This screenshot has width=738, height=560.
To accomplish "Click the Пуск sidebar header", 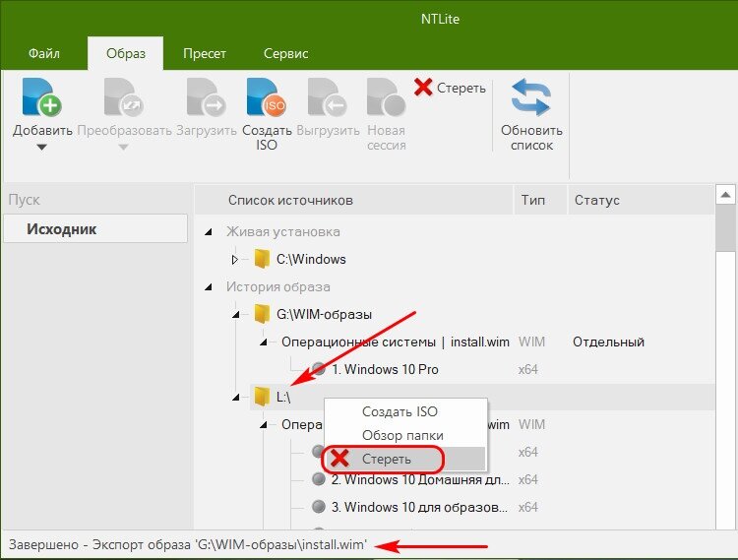I will pyautogui.click(x=24, y=200).
